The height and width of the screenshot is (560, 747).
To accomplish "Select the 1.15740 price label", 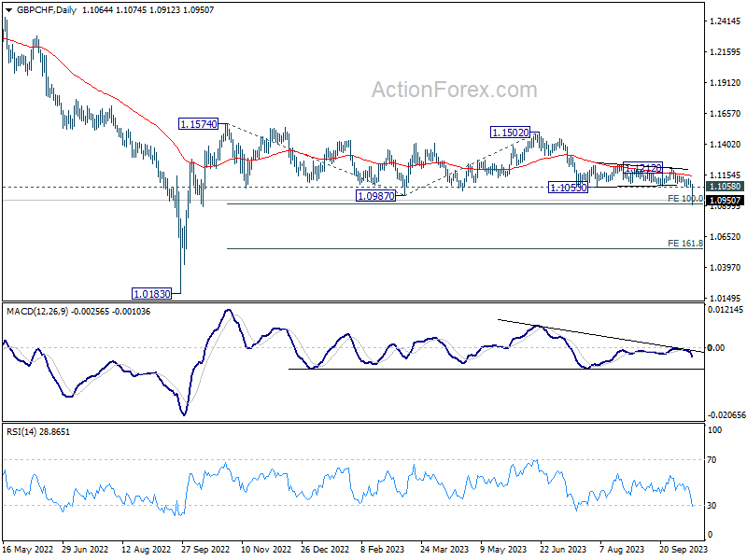I will click(199, 124).
